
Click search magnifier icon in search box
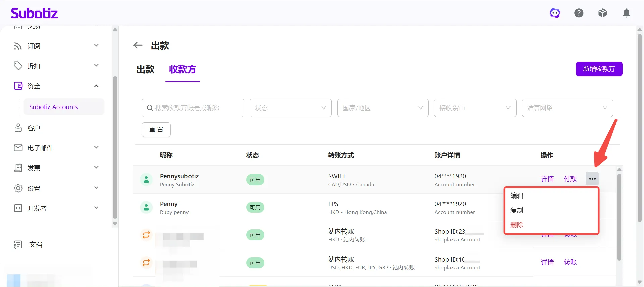point(150,108)
